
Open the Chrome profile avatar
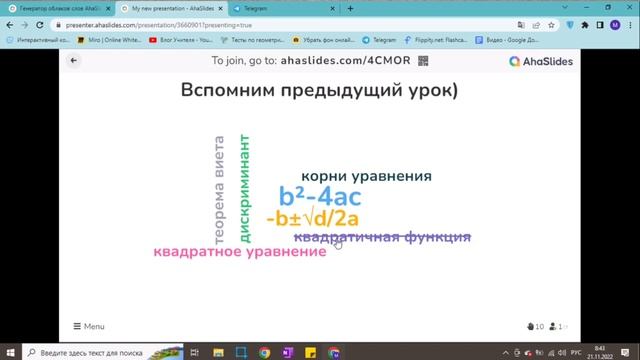click(615, 25)
